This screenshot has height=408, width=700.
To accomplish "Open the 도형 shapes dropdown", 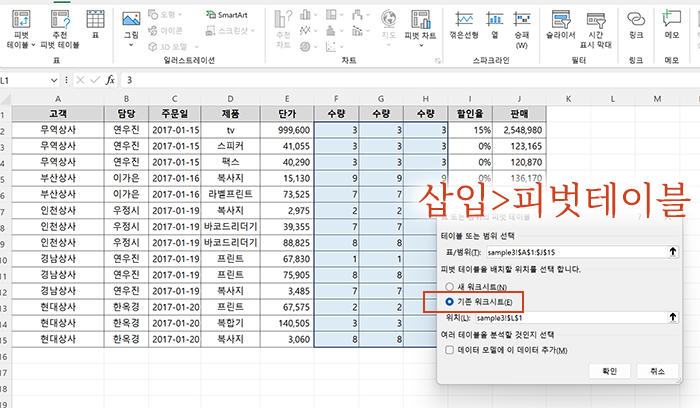I will click(x=165, y=15).
